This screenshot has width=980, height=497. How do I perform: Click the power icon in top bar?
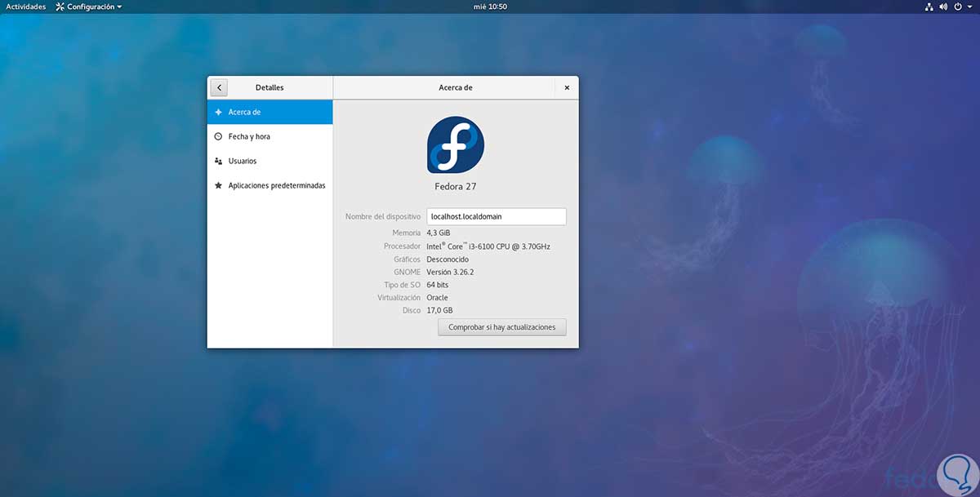pyautogui.click(x=957, y=7)
